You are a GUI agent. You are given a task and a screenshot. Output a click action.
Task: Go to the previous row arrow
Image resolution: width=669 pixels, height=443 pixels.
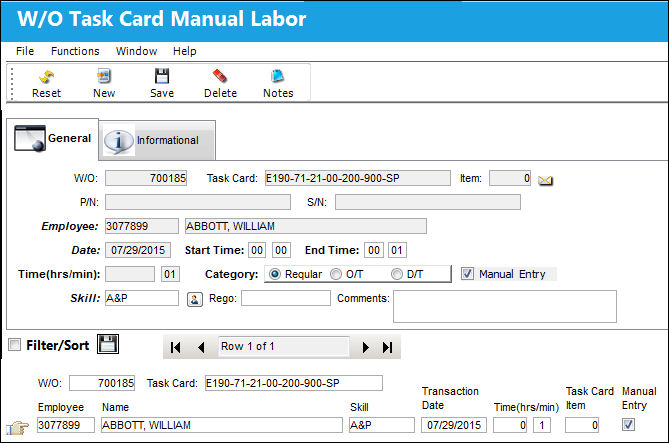(x=201, y=347)
